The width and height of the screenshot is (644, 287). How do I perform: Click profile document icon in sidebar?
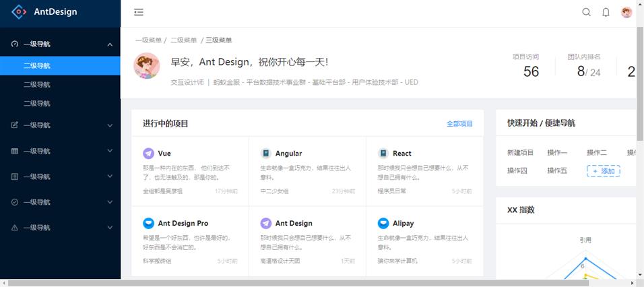[x=15, y=177]
